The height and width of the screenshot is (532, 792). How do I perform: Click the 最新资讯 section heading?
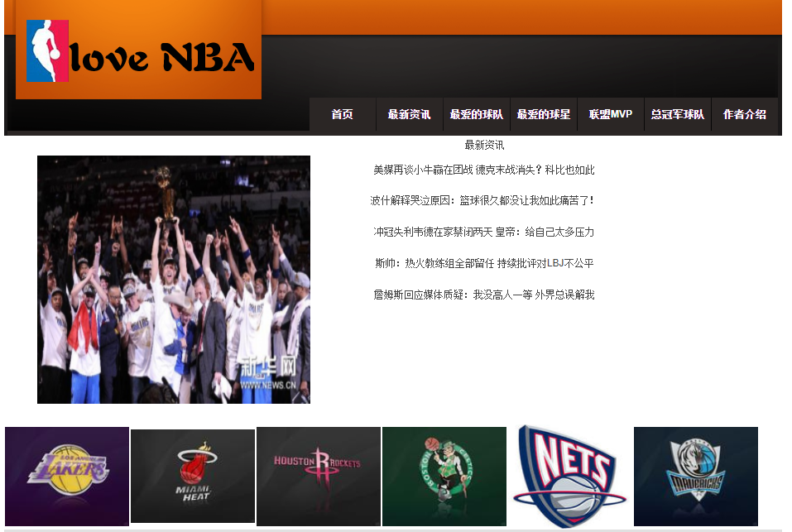(x=484, y=146)
